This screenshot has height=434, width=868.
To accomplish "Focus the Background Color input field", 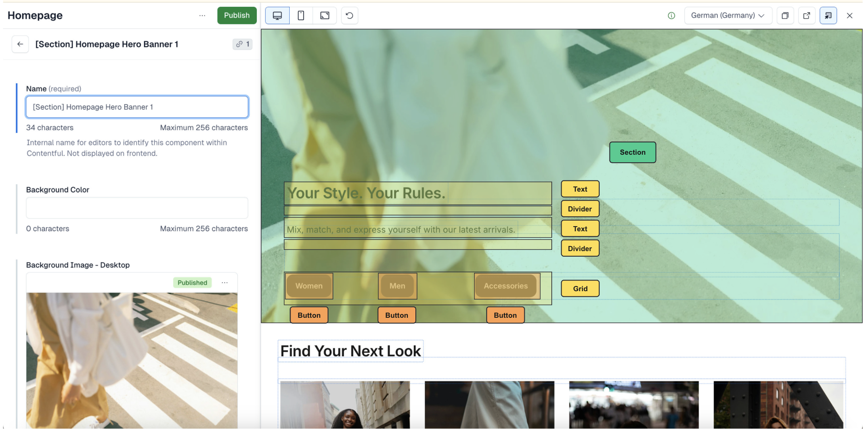I will click(x=137, y=208).
